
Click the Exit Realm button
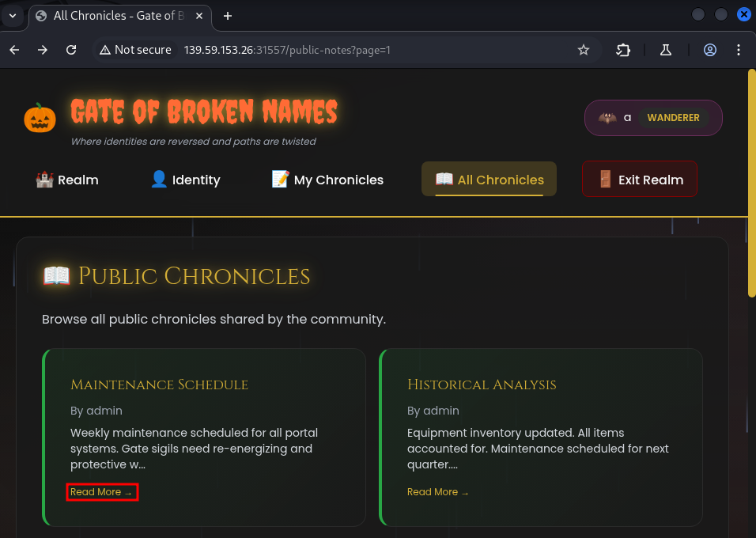[x=639, y=180]
